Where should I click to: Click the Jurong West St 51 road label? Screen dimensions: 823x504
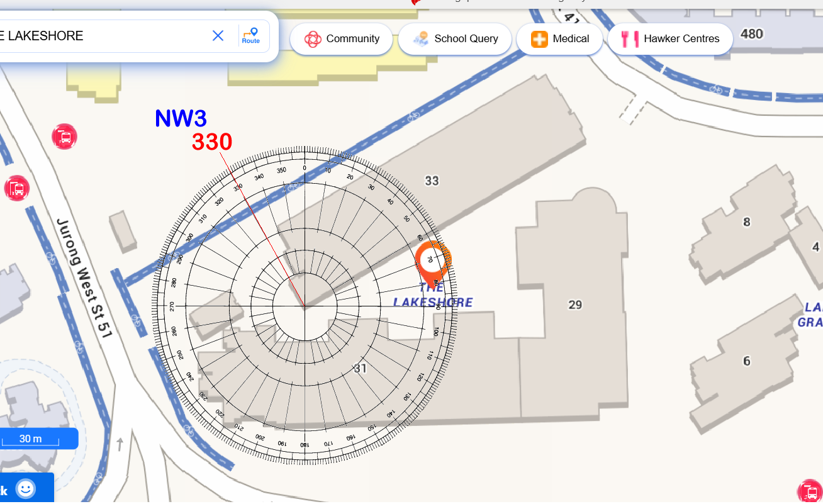84,277
